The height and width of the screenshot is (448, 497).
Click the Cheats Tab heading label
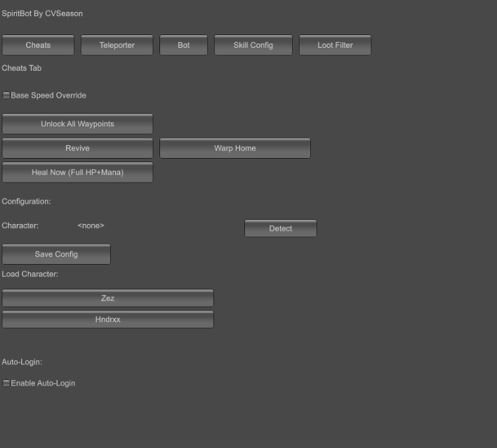[x=22, y=68]
